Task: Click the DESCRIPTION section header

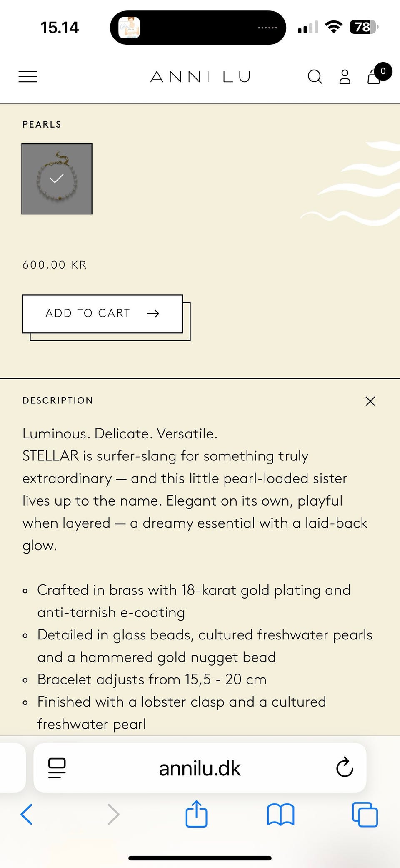Action: click(58, 400)
